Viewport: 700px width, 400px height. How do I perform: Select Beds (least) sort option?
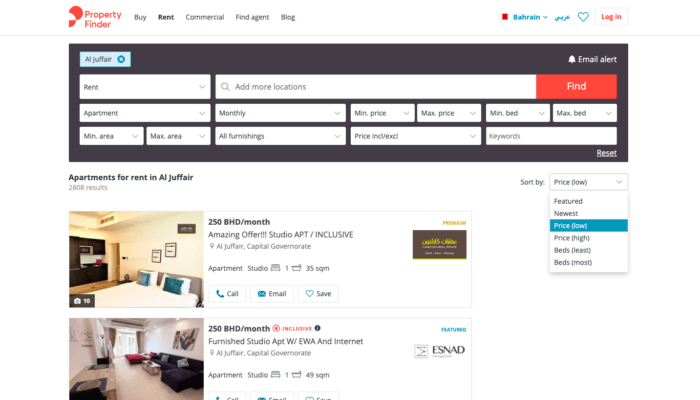[588, 250]
